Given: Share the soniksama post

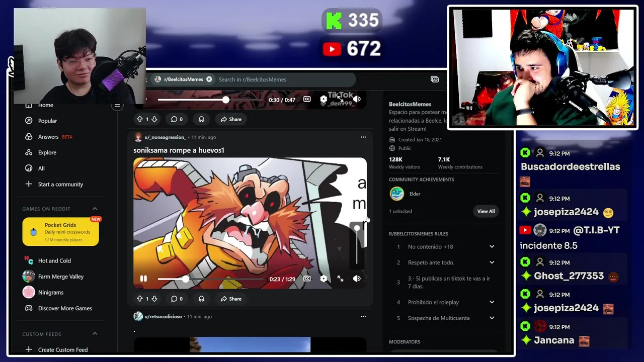Looking at the screenshot, I should pos(231,299).
